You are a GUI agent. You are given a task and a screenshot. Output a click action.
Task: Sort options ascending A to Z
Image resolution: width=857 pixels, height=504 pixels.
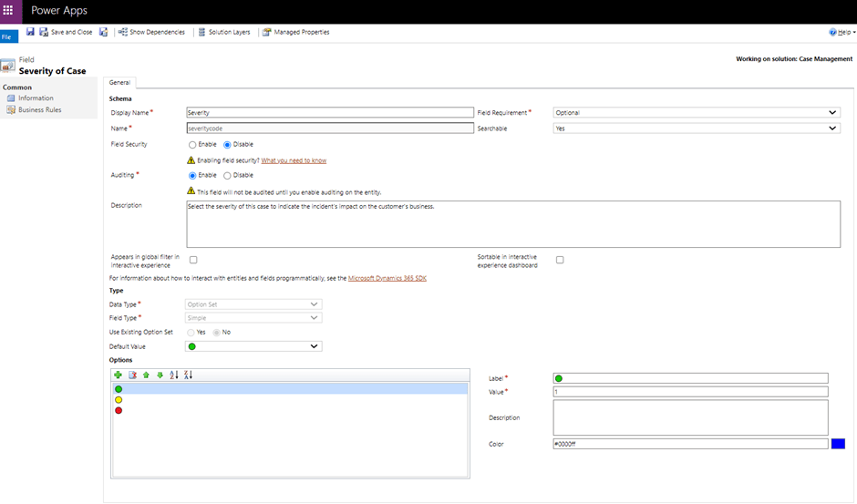(174, 375)
